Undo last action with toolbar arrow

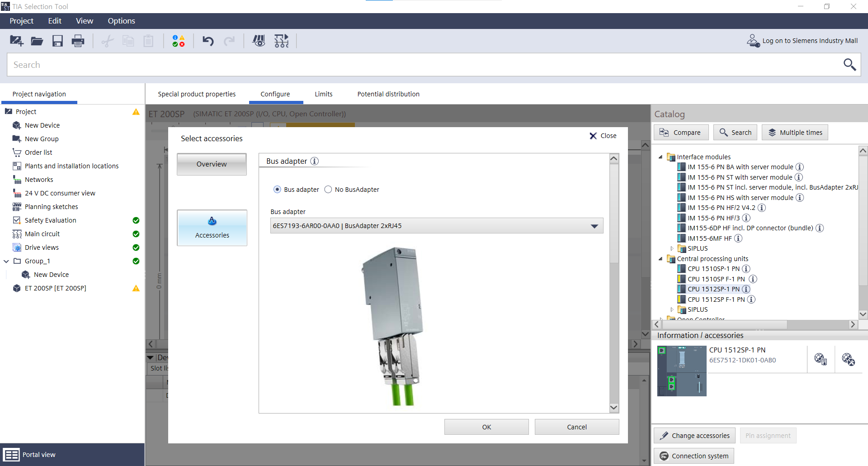tap(208, 41)
